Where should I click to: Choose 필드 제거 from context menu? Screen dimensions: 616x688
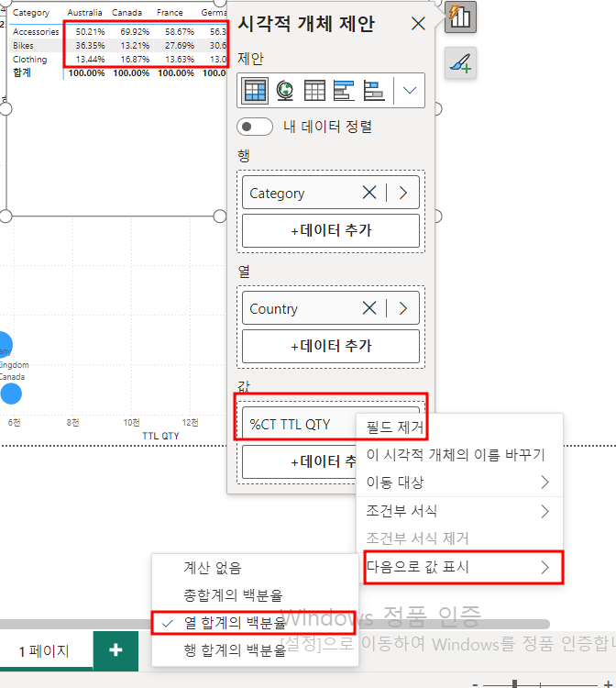[x=459, y=427]
